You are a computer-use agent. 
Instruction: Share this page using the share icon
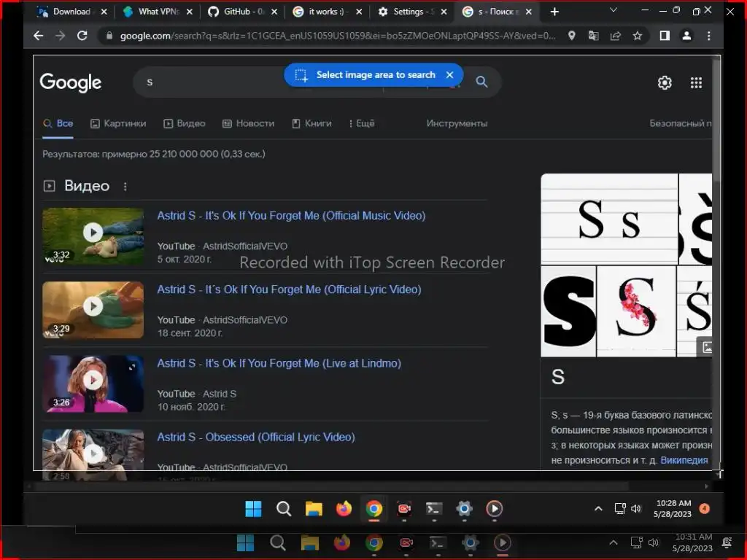pyautogui.click(x=616, y=36)
